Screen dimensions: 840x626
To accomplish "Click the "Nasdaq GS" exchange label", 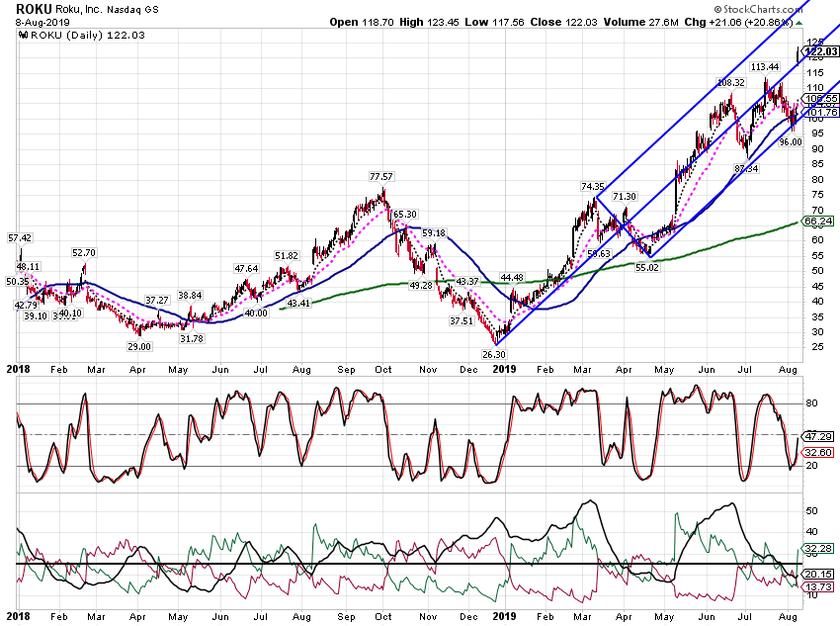I will click(x=132, y=10).
